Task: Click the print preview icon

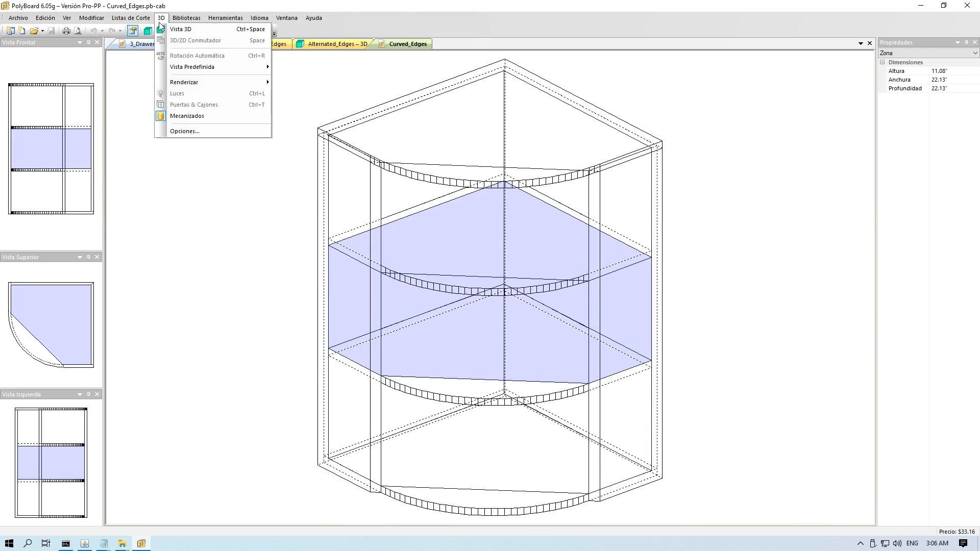Action: (78, 31)
